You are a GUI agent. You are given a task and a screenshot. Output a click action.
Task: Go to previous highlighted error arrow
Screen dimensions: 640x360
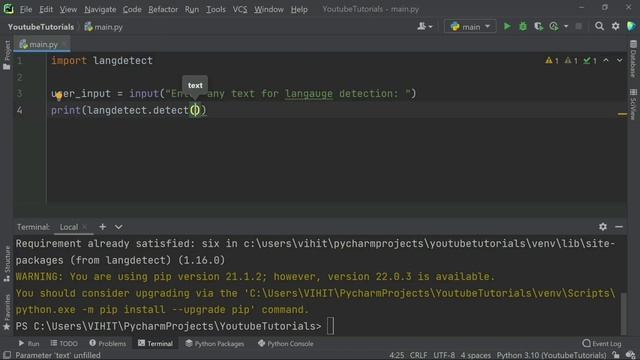coord(606,60)
